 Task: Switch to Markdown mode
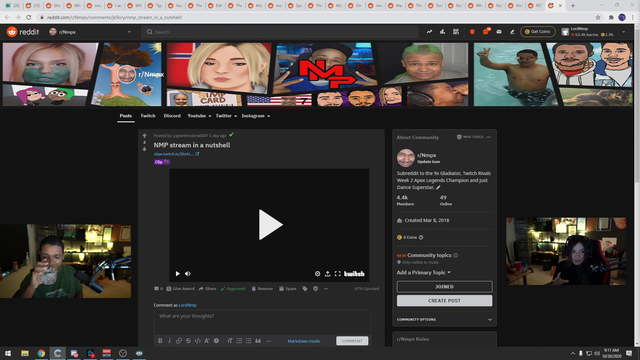(x=304, y=341)
